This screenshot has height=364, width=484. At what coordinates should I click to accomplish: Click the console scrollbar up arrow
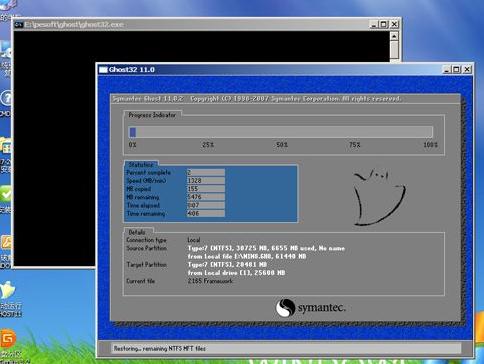tap(394, 36)
